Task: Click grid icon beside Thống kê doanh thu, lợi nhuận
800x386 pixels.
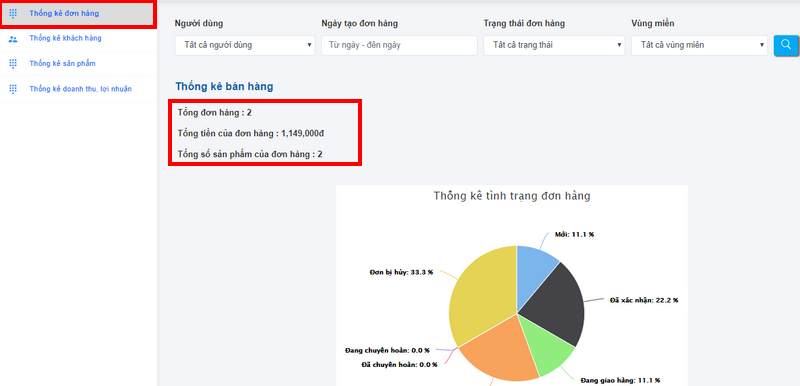Action: click(x=13, y=89)
